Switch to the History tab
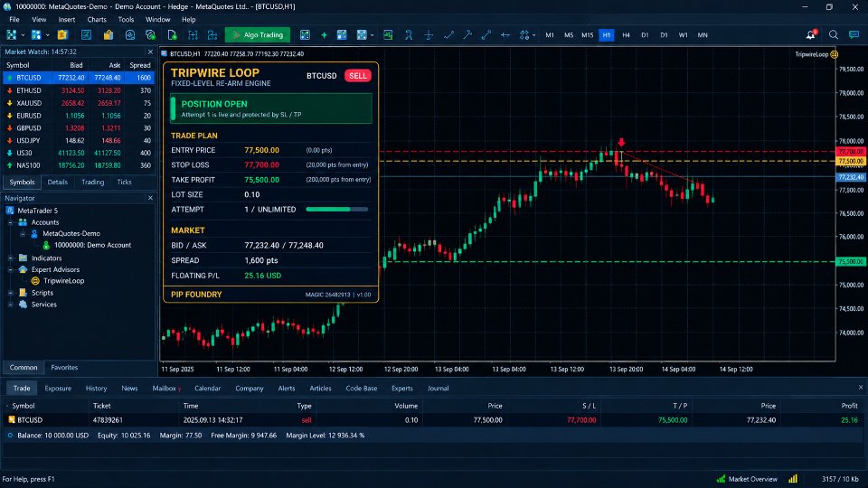The width and height of the screenshot is (868, 488). (x=96, y=389)
